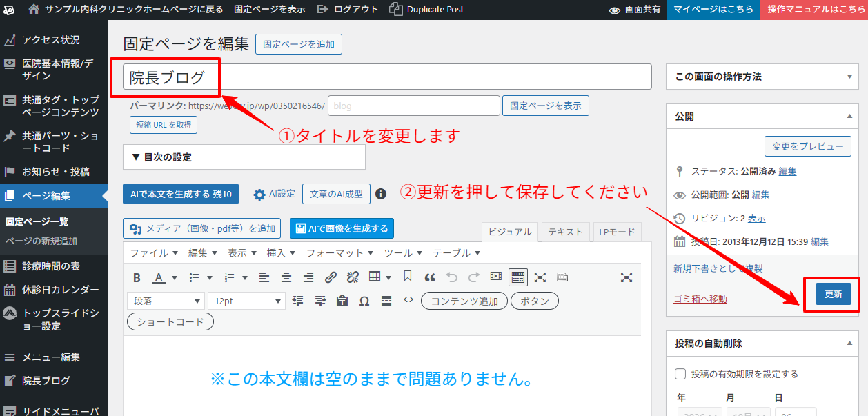Open numbered list style dropdown arrow
The image size is (868, 416).
pos(246,278)
